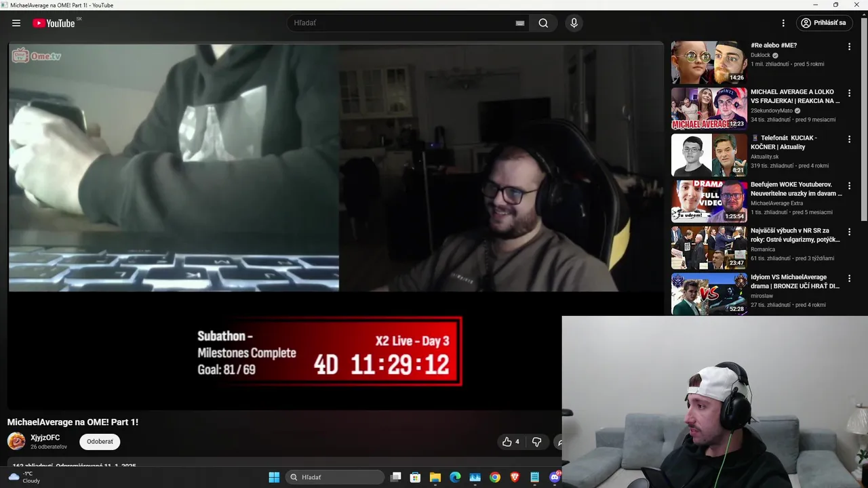Click the '#Re alebo #ME?' video thumbnail
Viewport: 868px width, 488px height.
[709, 62]
